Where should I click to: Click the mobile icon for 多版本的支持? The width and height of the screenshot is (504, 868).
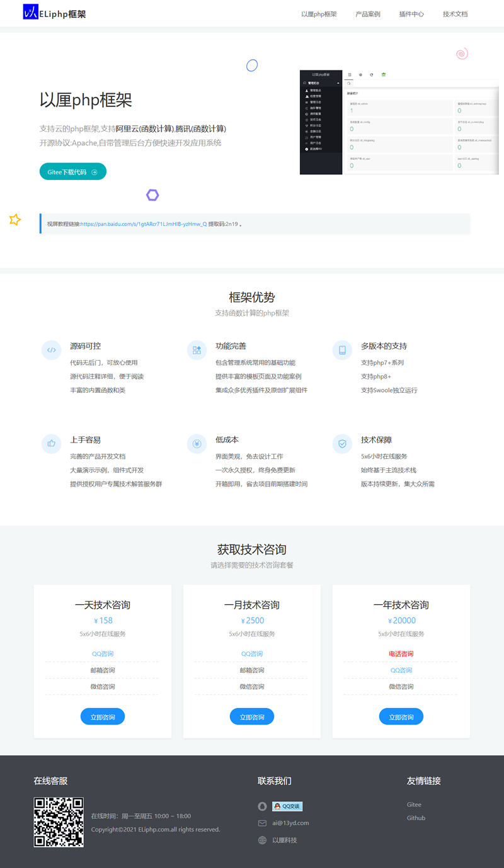[x=342, y=349]
